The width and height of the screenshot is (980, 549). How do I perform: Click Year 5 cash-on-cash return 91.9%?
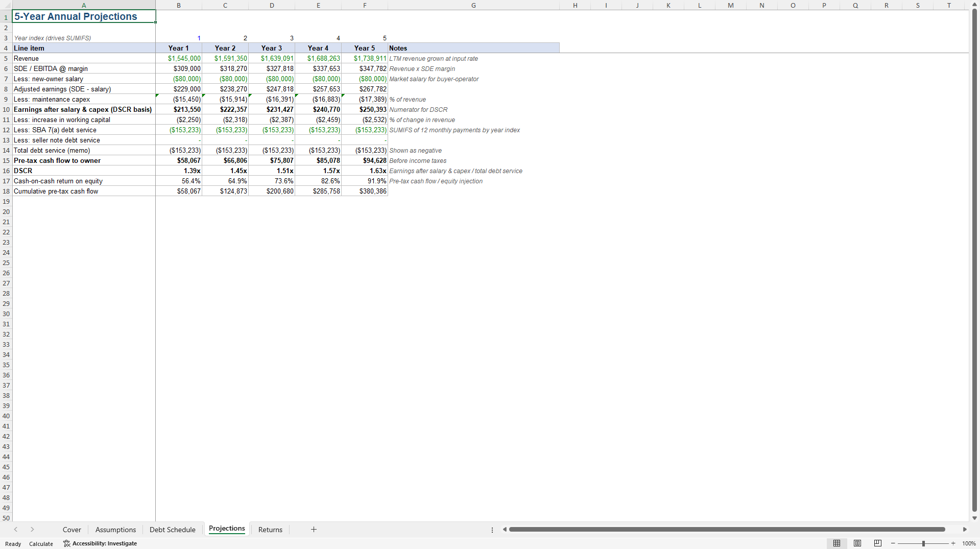[x=365, y=181]
